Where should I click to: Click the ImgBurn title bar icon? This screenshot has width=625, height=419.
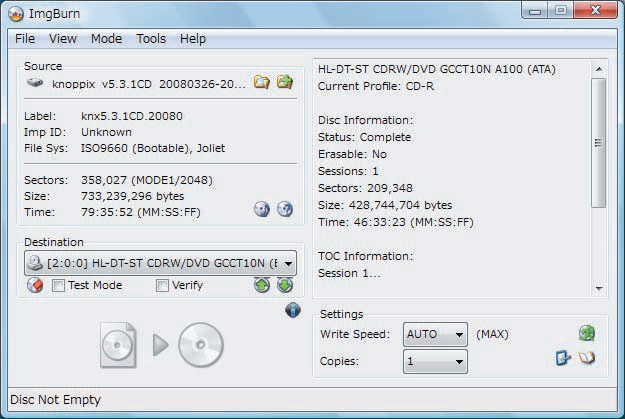pos(16,14)
